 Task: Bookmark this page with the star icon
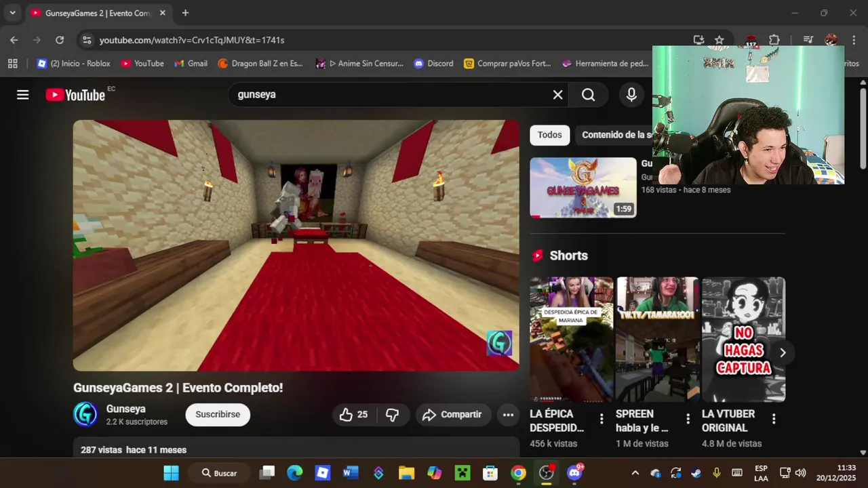pos(719,40)
